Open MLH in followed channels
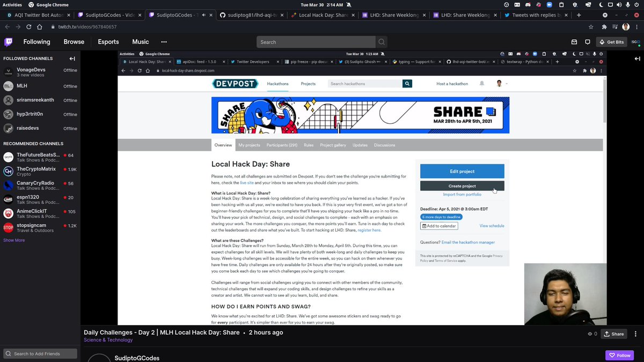Viewport: 644px width, 362px height. [40, 86]
